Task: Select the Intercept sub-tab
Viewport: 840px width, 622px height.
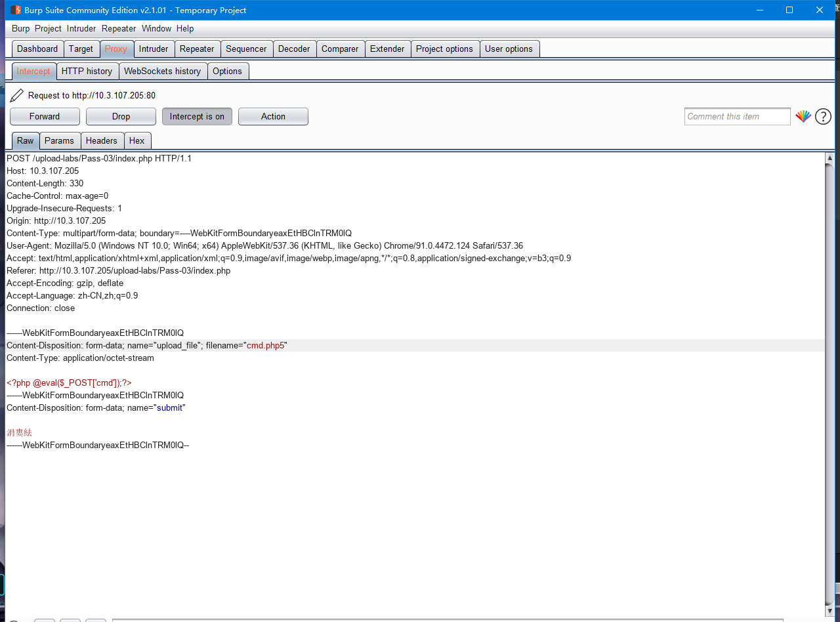Action: (x=33, y=71)
